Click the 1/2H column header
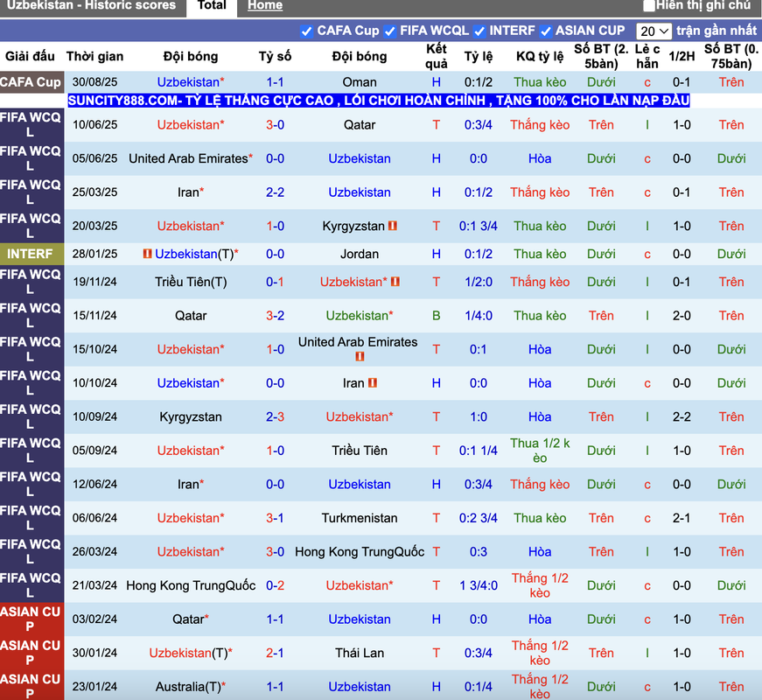This screenshot has height=700, width=762. click(682, 56)
